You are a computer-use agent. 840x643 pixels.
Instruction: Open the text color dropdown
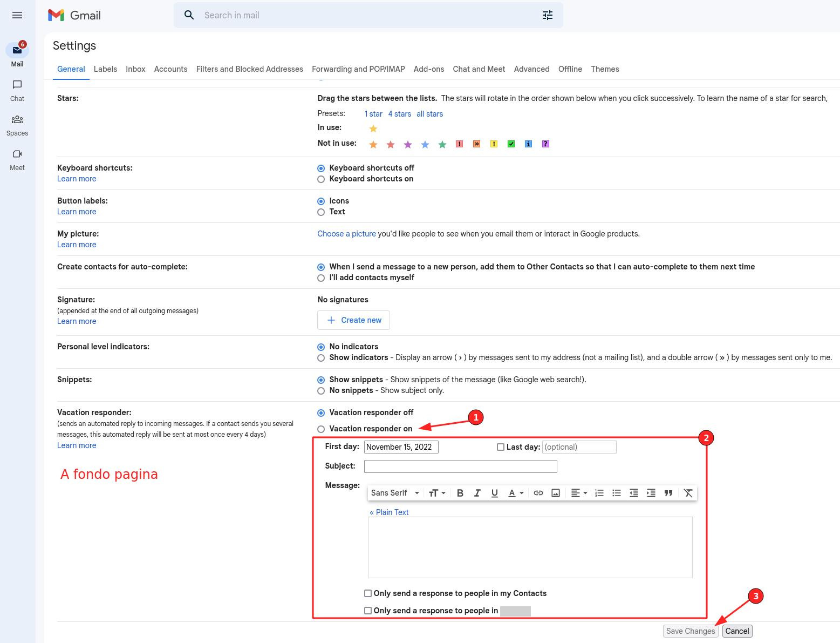click(516, 493)
